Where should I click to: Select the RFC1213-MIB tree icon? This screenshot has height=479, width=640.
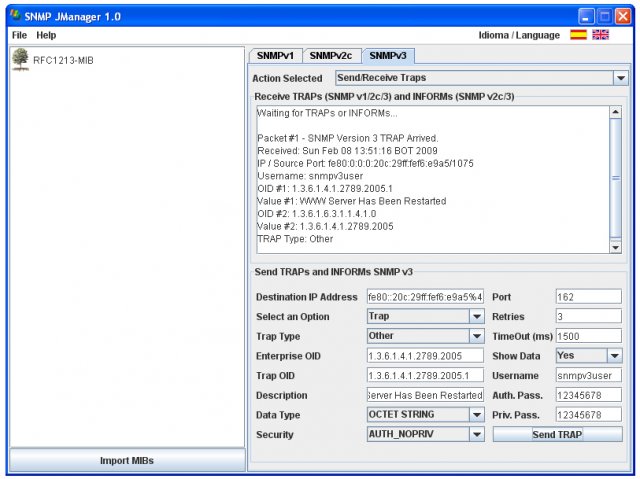pos(20,60)
